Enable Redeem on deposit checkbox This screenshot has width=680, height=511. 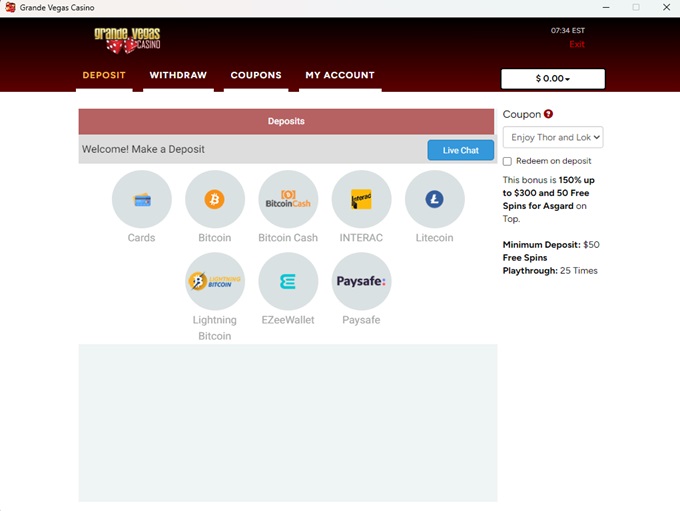tap(508, 161)
